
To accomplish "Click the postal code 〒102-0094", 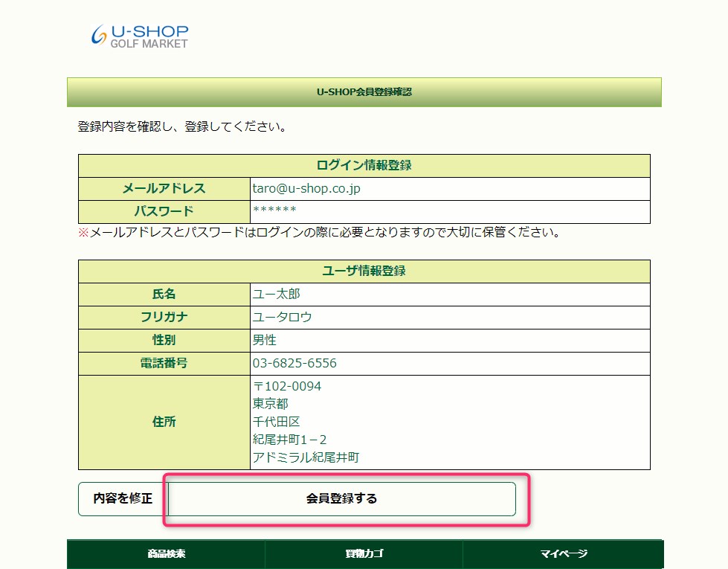I will [287, 387].
